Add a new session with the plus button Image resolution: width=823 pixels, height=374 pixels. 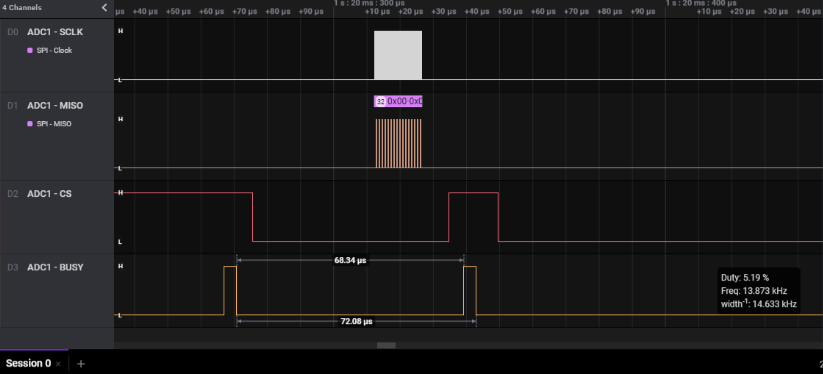(81, 364)
